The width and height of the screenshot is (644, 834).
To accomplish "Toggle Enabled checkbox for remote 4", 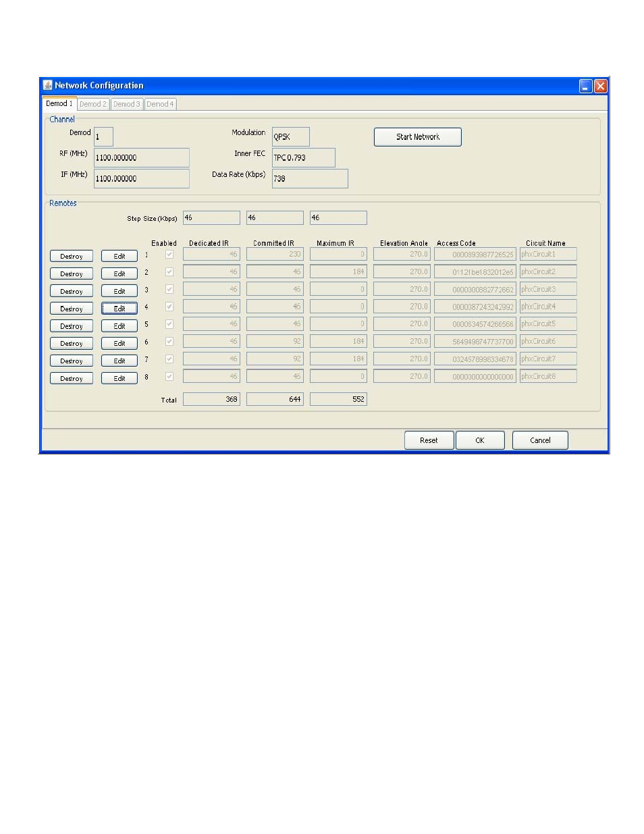I will [x=169, y=307].
